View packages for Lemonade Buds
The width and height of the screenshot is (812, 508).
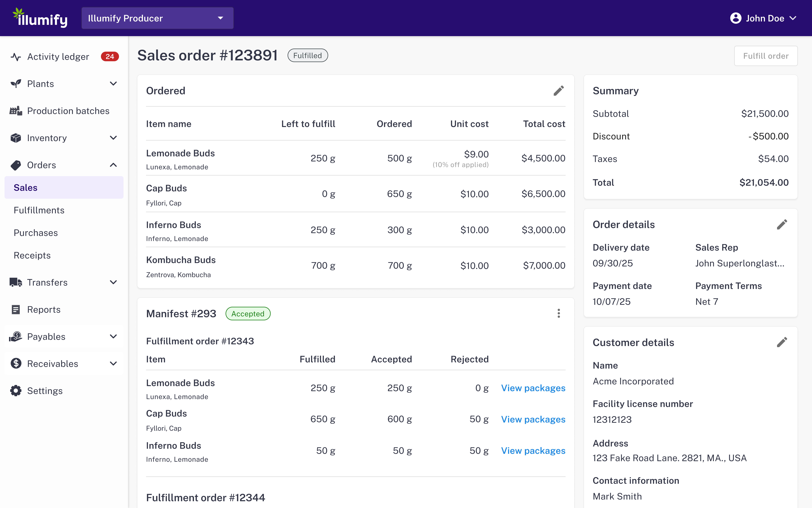coord(533,388)
